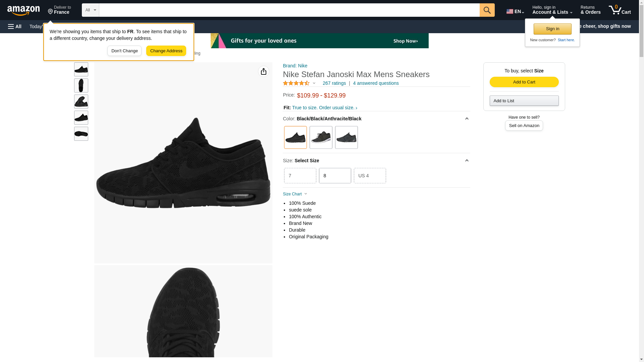Open Returns & Orders
Screen dimensions: 644x362
pos(590,10)
